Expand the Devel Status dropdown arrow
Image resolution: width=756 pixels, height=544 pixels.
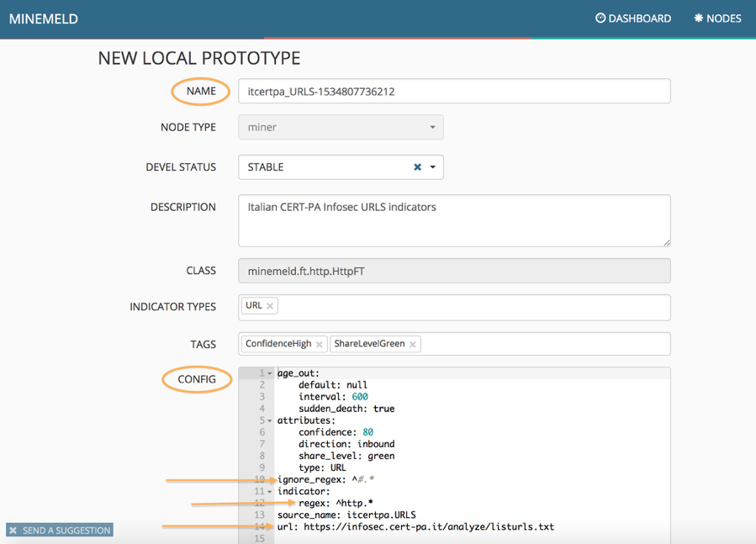[x=433, y=167]
